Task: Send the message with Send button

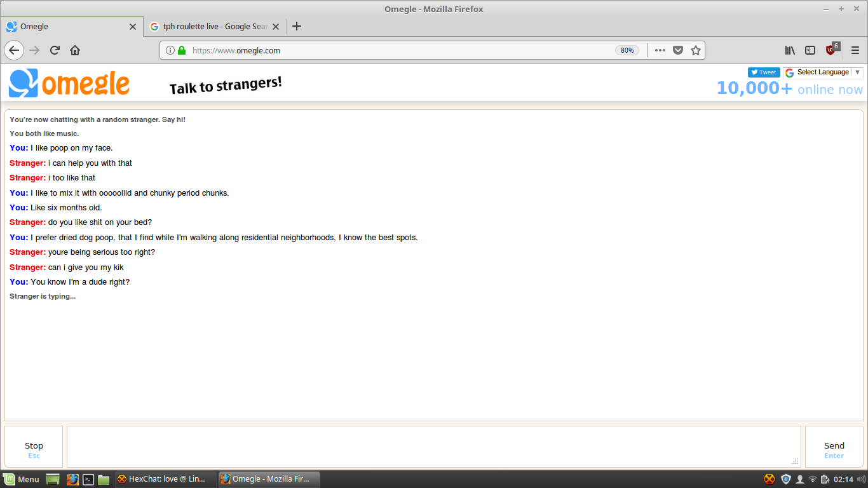Action: point(834,447)
